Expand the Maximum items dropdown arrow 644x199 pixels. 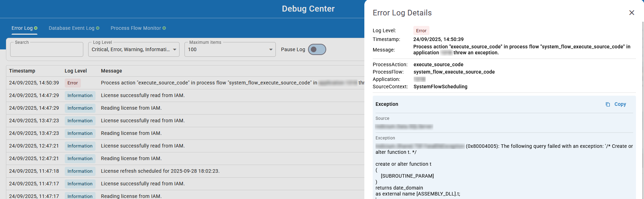[x=271, y=49]
